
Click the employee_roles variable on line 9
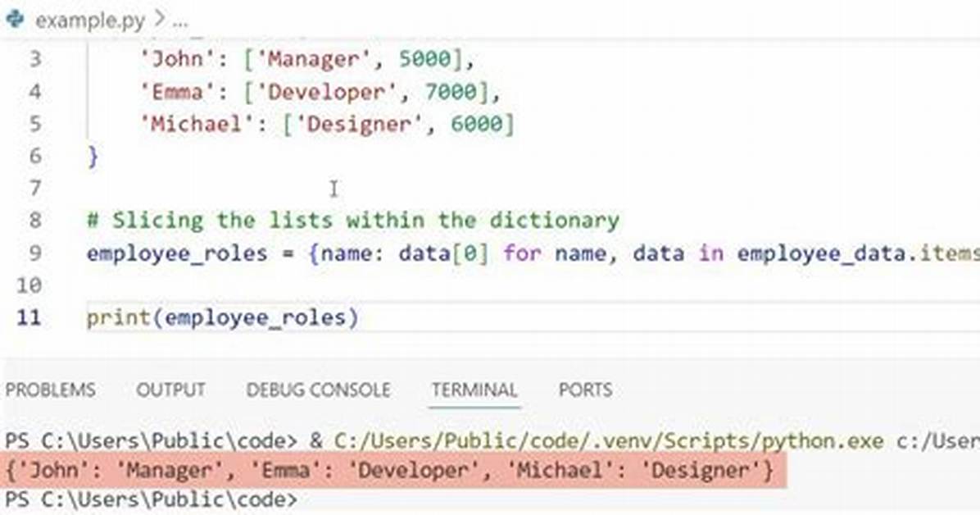(x=177, y=253)
